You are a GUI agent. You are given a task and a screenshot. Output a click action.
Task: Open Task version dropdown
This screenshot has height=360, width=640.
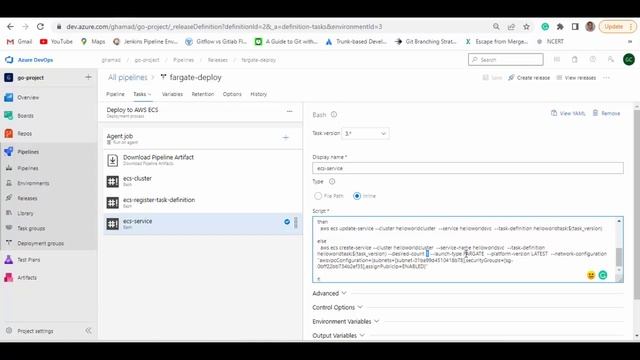(365, 133)
